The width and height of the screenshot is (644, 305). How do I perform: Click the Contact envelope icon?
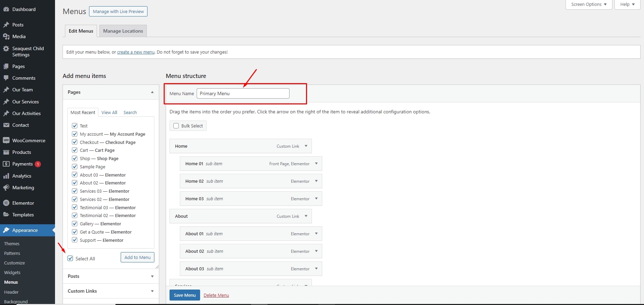click(6, 125)
